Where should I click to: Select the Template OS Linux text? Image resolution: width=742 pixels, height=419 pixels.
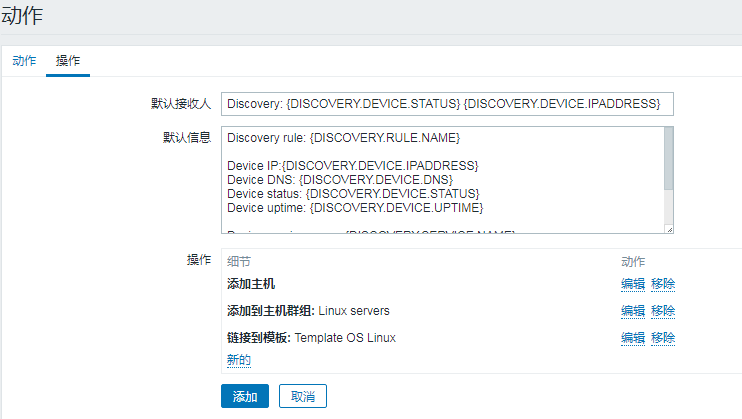coord(345,338)
